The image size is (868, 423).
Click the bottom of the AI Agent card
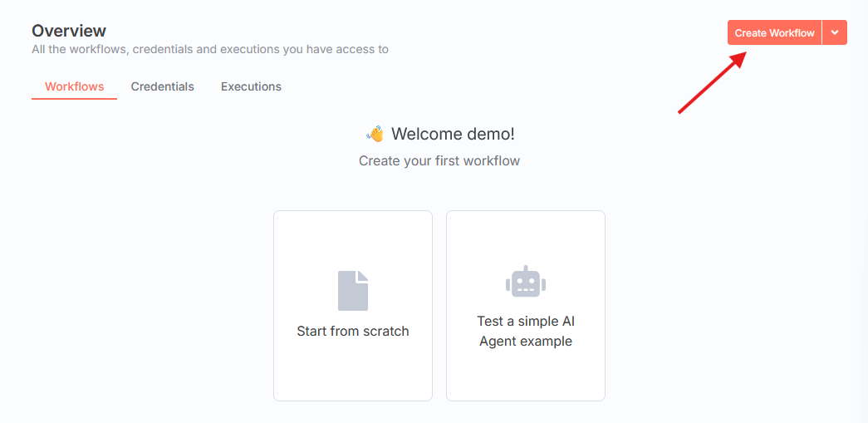pos(526,378)
